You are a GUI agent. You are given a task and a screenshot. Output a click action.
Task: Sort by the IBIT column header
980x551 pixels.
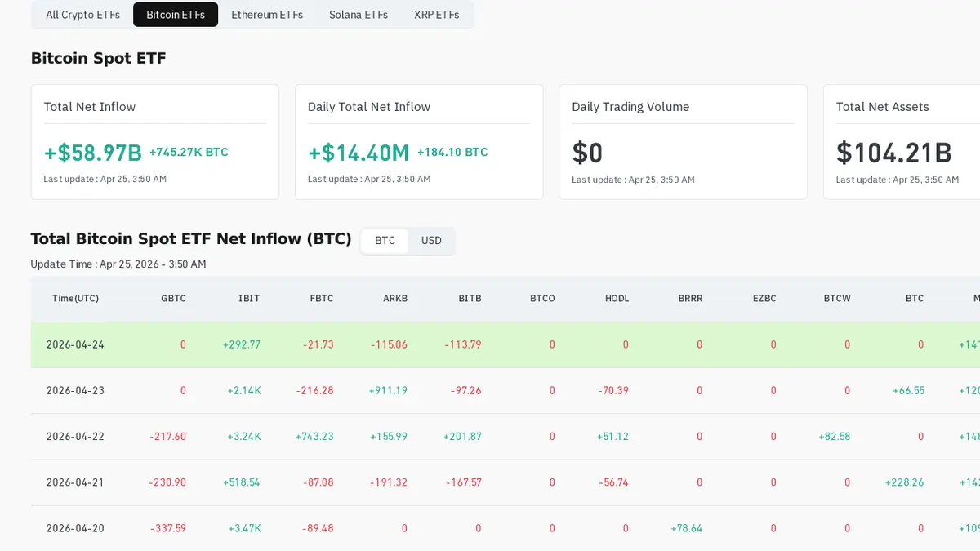point(249,299)
